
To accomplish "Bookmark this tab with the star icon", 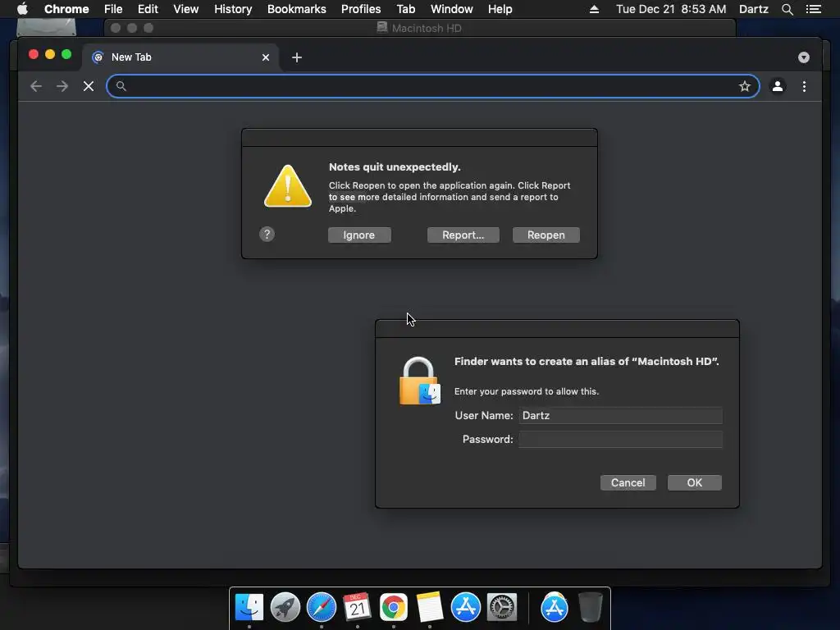I will (745, 86).
